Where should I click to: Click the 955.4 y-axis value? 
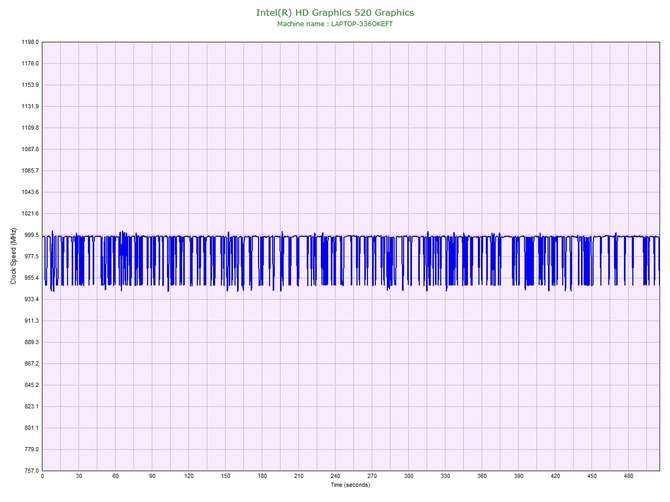[x=31, y=278]
